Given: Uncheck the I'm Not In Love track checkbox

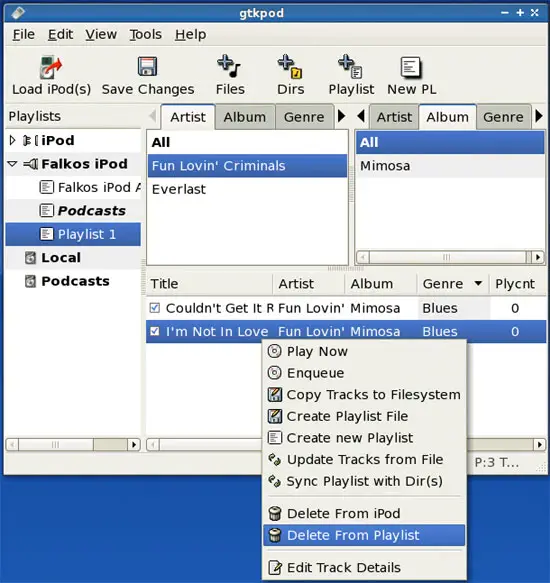Looking at the screenshot, I should [155, 331].
